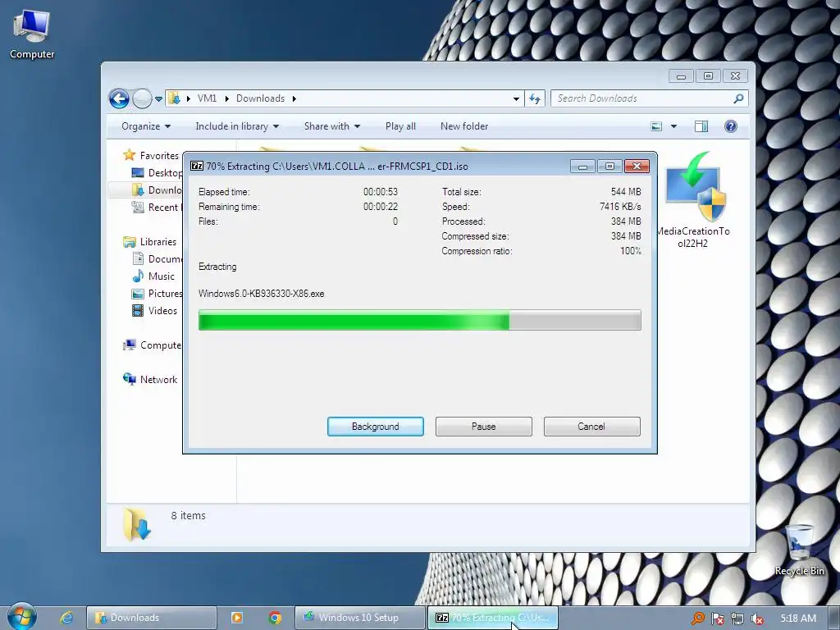Click the Search Downloads field
Screen dimensions: 840x630
pos(643,98)
